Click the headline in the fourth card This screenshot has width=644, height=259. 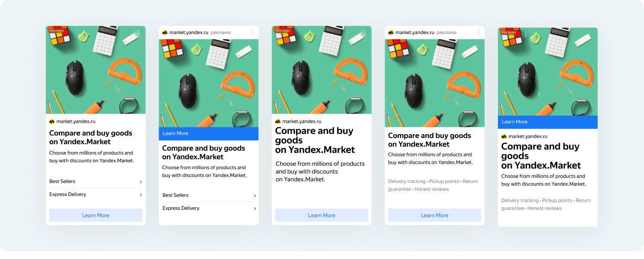pyautogui.click(x=430, y=140)
